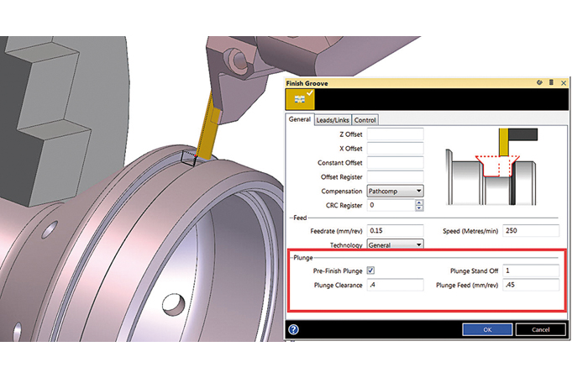Click the Constant Offset field
588x378 pixels.
coord(396,163)
